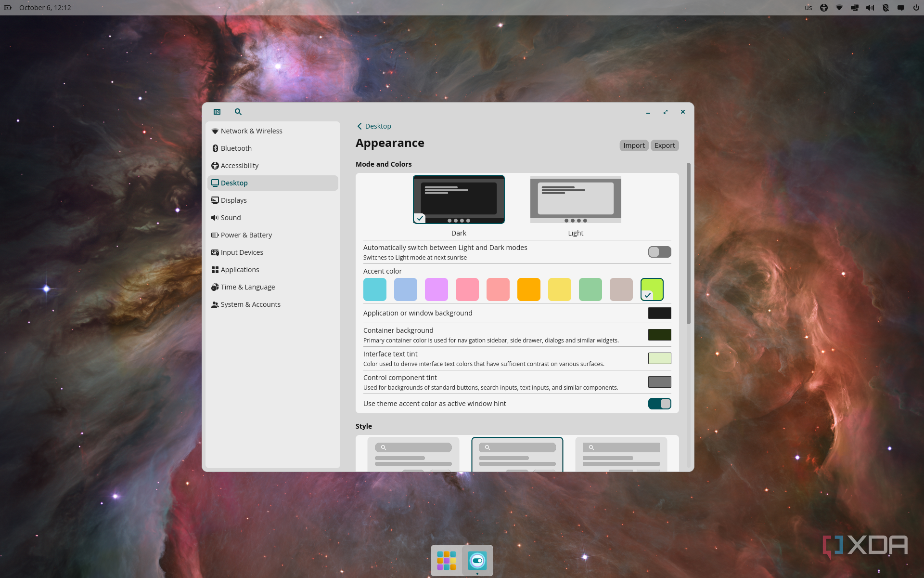Select the lime green accent swatch
The height and width of the screenshot is (578, 924).
[x=652, y=289]
